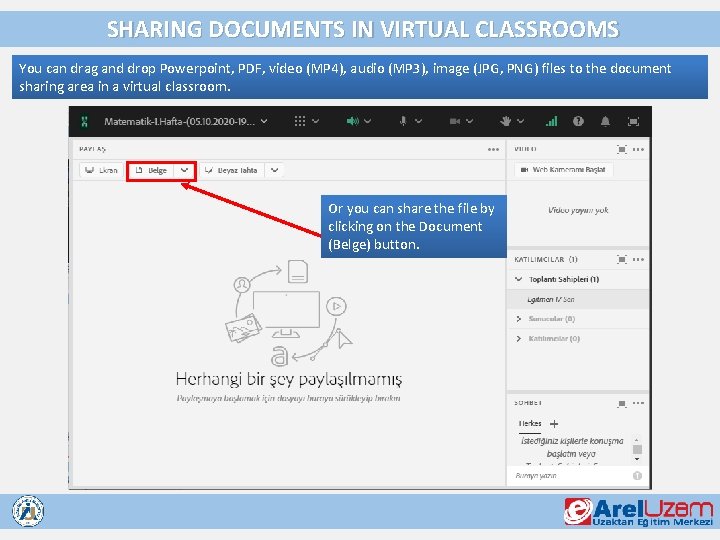Open the microphone options chevron
Screen dimensions: 720x540
pyautogui.click(x=418, y=121)
